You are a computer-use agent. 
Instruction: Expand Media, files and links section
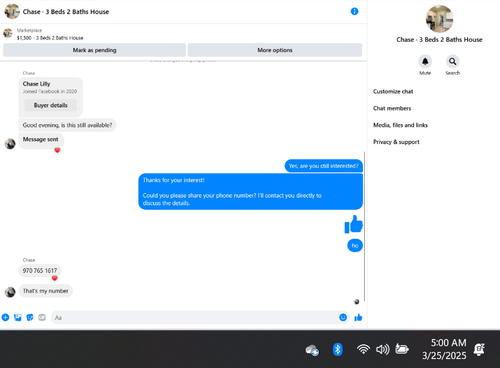pos(400,125)
